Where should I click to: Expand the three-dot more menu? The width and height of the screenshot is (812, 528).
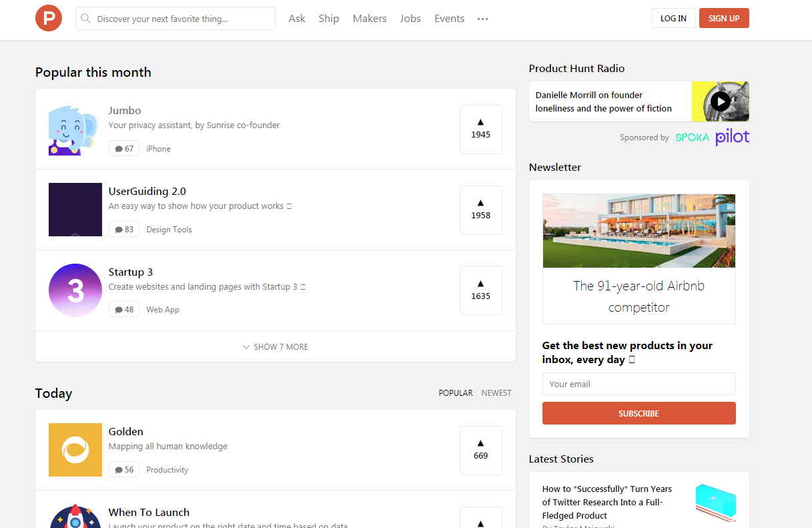483,19
